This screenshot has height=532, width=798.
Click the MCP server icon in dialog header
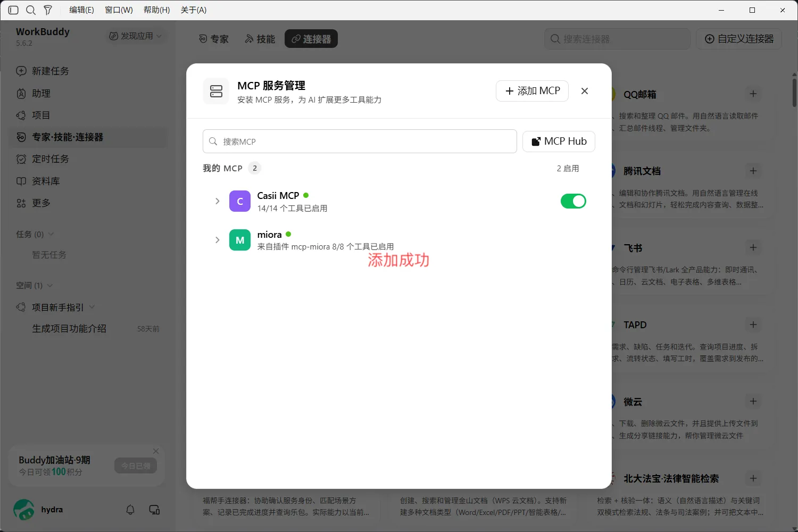click(x=216, y=91)
